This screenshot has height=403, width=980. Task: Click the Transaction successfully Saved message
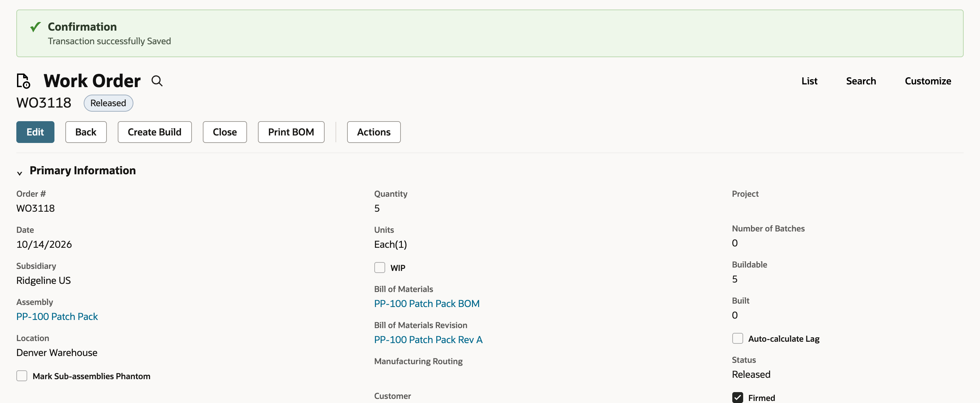109,41
